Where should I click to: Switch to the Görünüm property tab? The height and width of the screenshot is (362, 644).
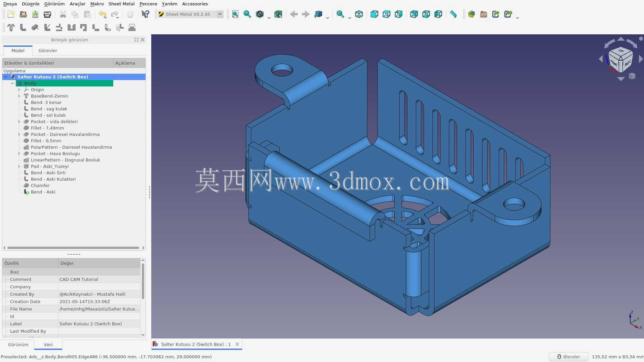click(18, 345)
